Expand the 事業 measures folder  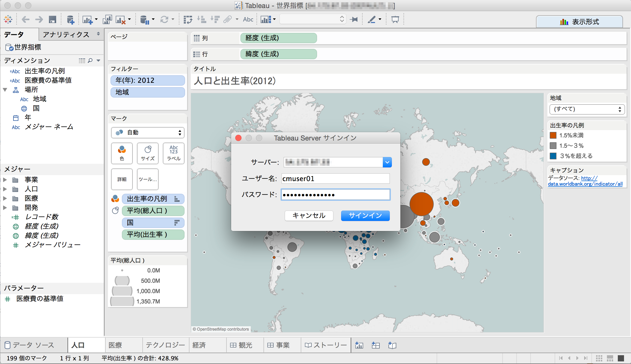[x=5, y=180]
